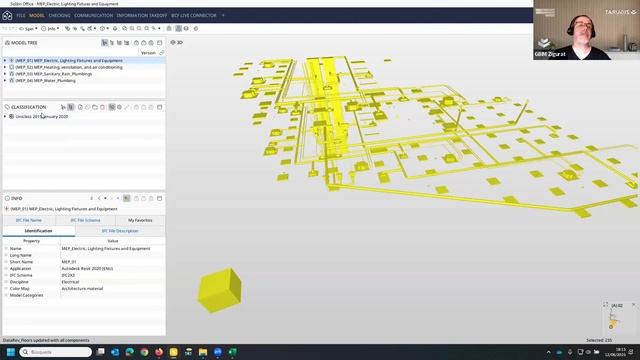
Task: Maximize the Model Tree panel window icon
Action: coord(160,42)
